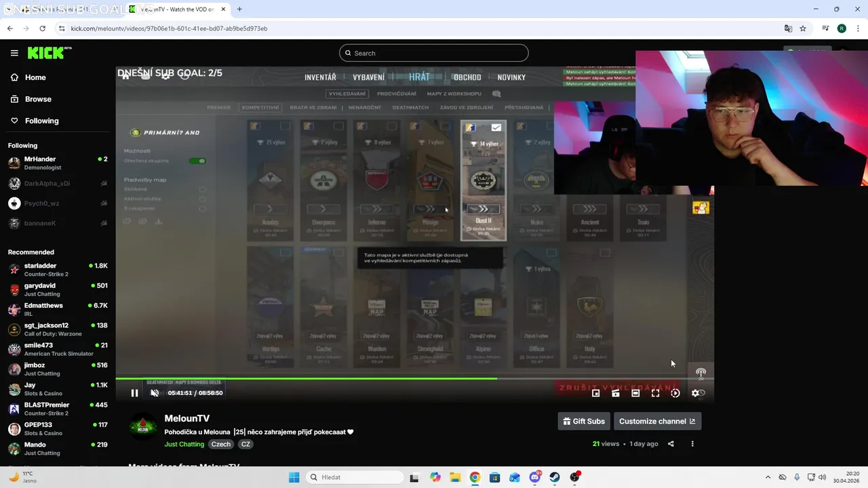Seek on the green video progress bar
Image resolution: width=868 pixels, height=488 pixels.
click(414, 378)
